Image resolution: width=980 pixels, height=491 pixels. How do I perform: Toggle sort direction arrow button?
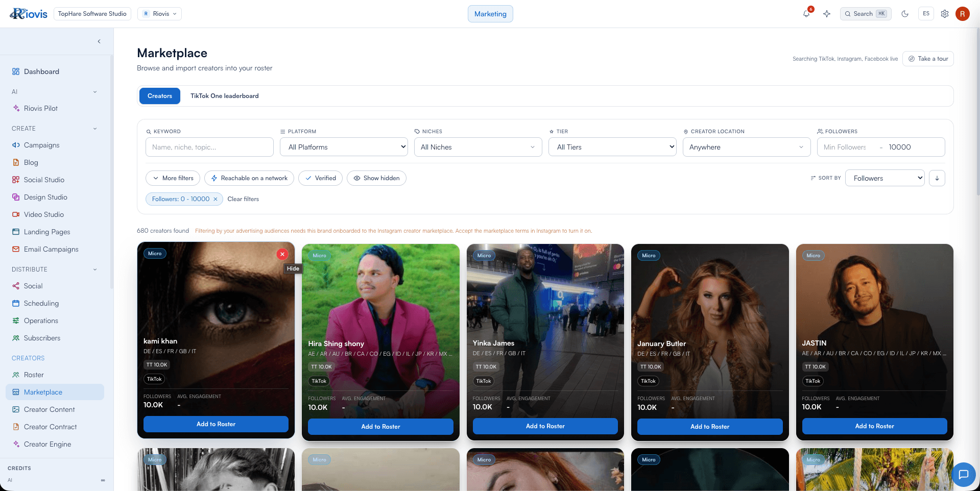click(937, 178)
